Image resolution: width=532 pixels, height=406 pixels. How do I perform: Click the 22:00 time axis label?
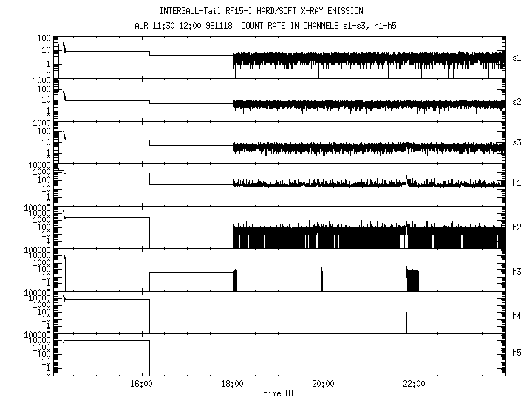point(415,384)
